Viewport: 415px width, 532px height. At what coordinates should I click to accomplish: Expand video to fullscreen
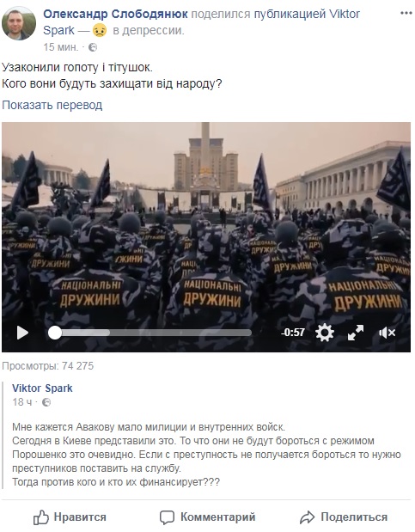pos(355,333)
